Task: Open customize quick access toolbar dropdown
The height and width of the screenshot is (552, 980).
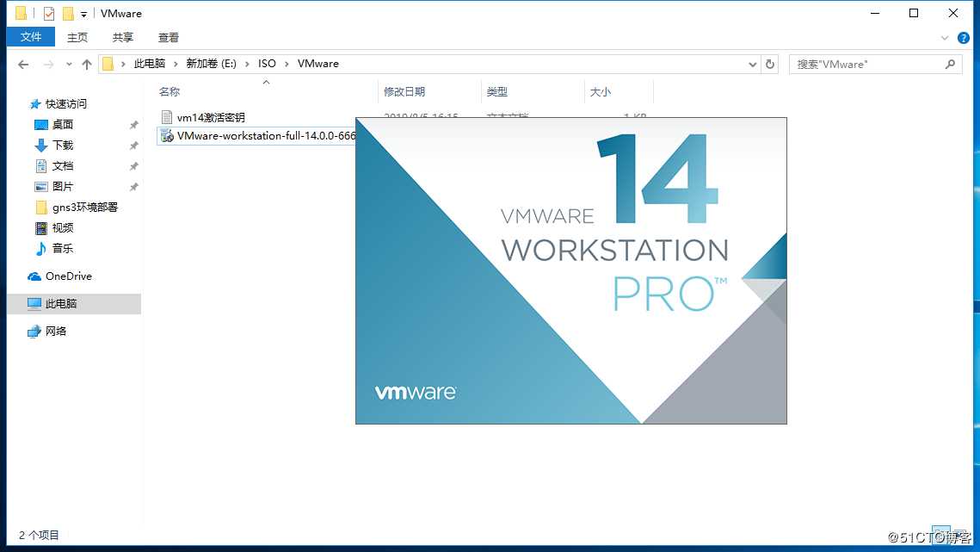Action: click(x=83, y=14)
